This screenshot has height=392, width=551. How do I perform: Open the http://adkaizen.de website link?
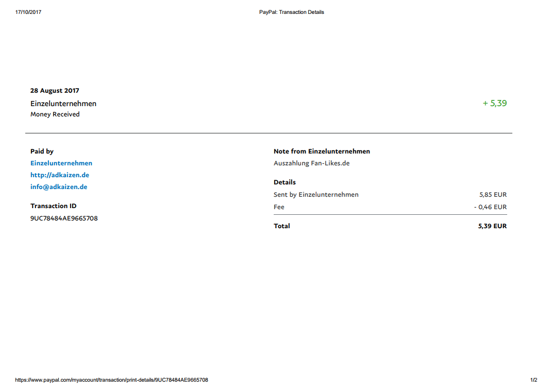[x=60, y=175]
